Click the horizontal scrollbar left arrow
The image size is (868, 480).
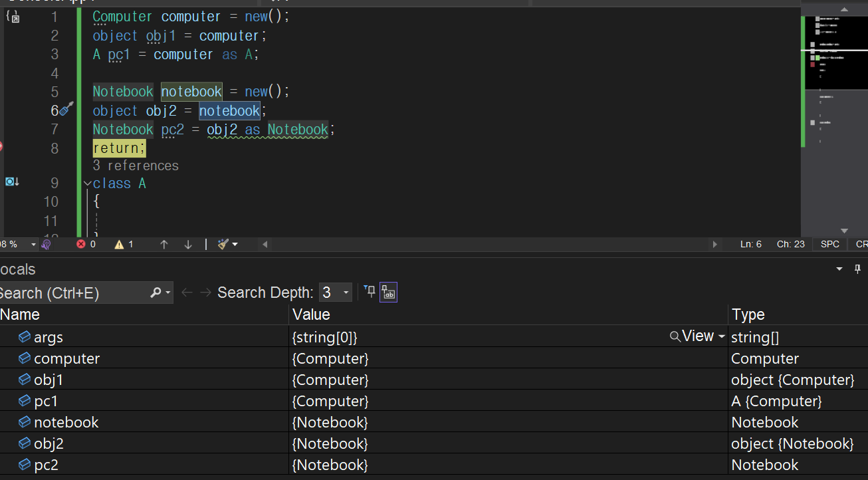[265, 244]
